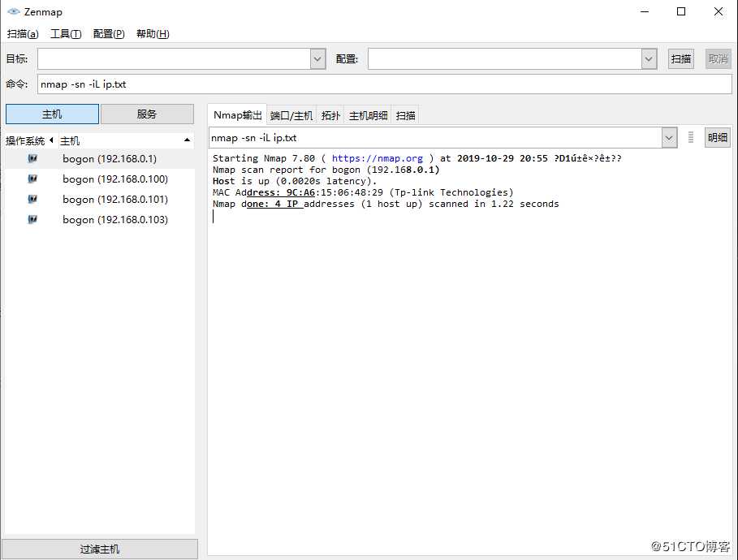738x560 pixels.
Task: Click inside the 配置 profile input field
Action: tap(505, 59)
